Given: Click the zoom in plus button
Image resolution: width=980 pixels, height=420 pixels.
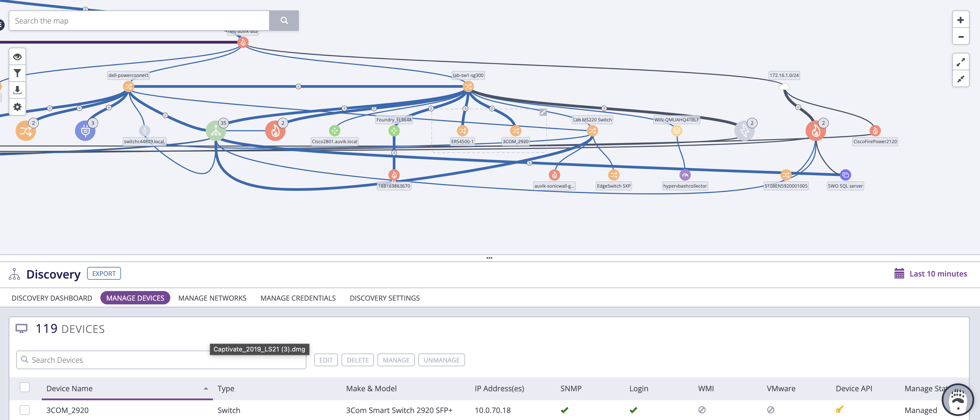Looking at the screenshot, I should coord(960,20).
